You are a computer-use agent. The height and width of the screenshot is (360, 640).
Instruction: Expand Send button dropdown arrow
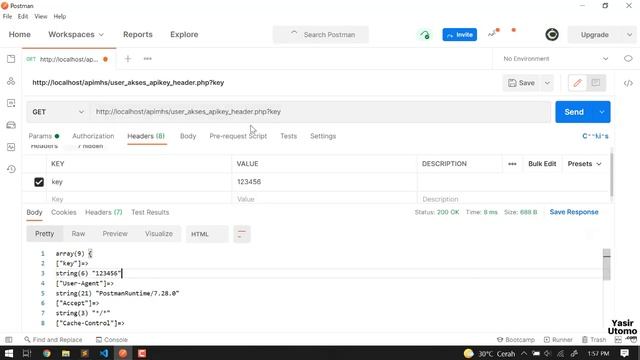pos(602,112)
